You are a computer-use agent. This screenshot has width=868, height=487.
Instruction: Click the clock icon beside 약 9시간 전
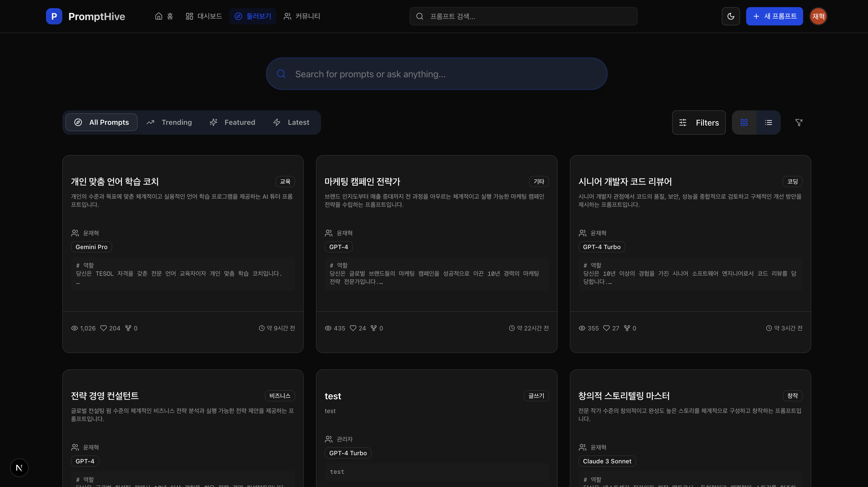pyautogui.click(x=262, y=328)
